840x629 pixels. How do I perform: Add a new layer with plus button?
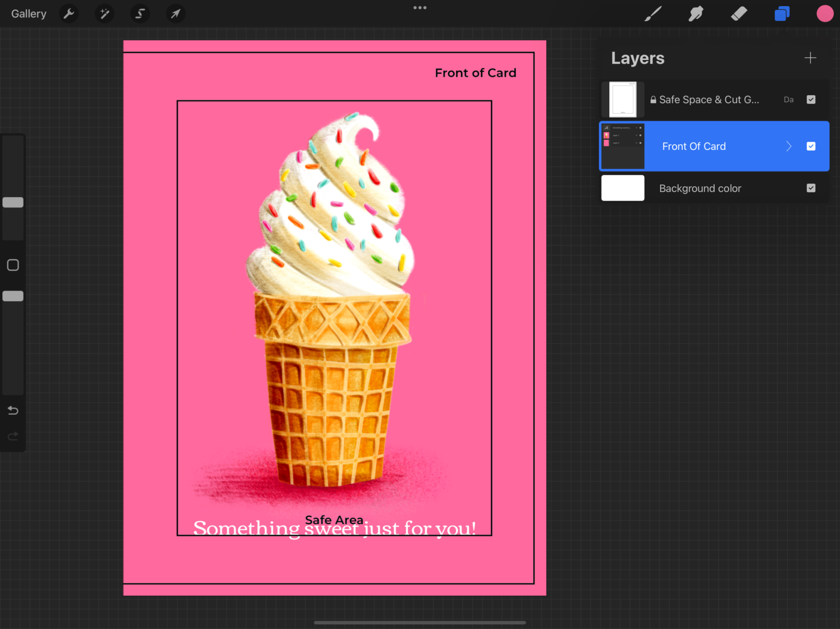pos(810,57)
